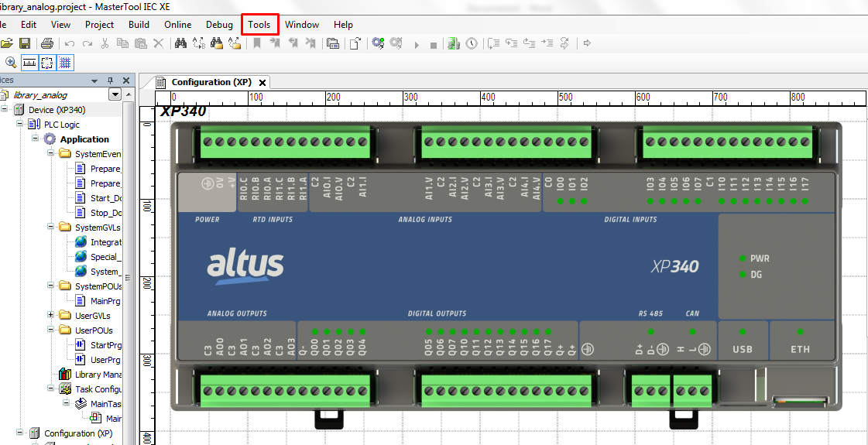Collapse the Application node
The image size is (868, 445).
coord(35,138)
